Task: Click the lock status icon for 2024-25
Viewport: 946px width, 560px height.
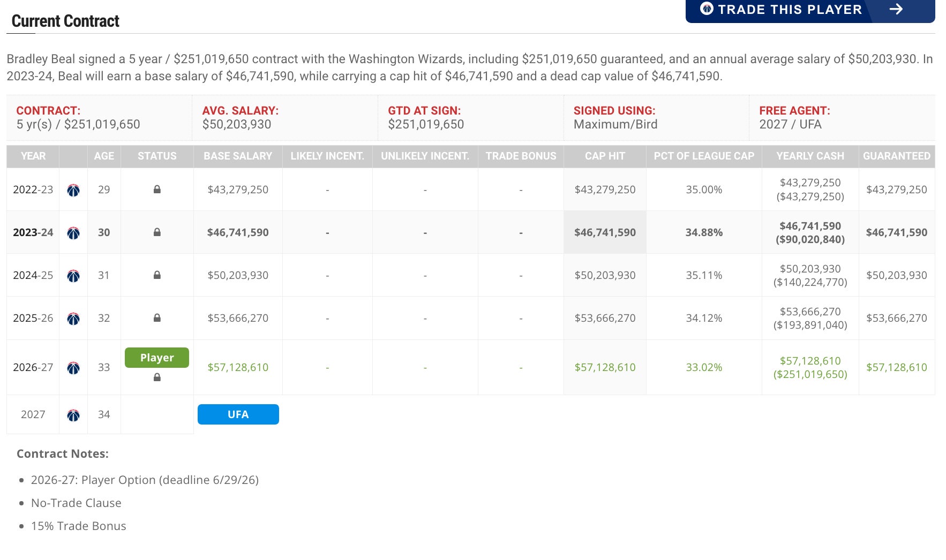Action: (x=157, y=275)
